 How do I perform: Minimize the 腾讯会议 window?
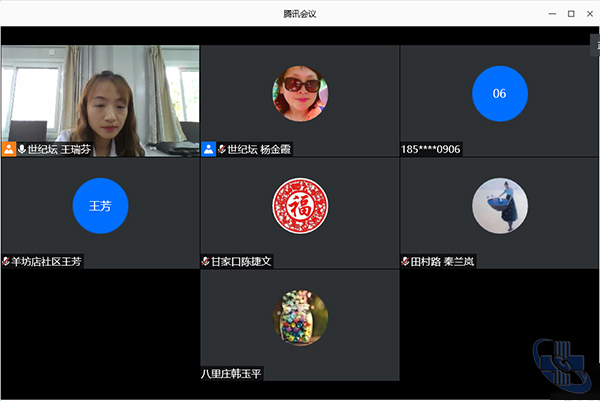(552, 14)
